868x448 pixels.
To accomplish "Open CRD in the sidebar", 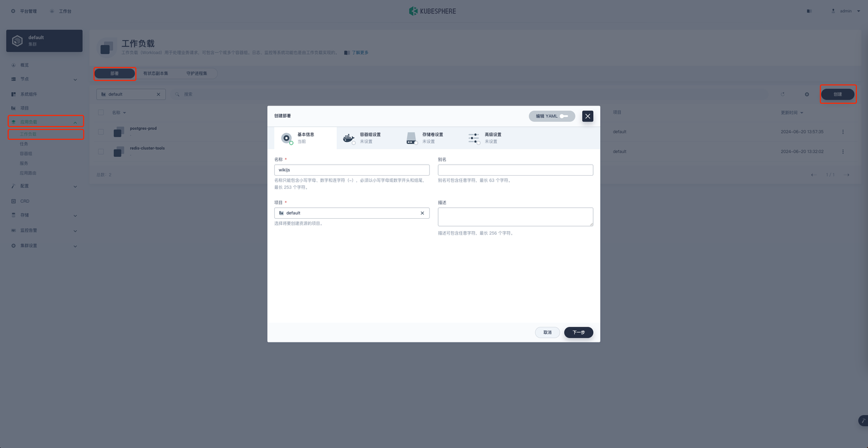I will [25, 201].
